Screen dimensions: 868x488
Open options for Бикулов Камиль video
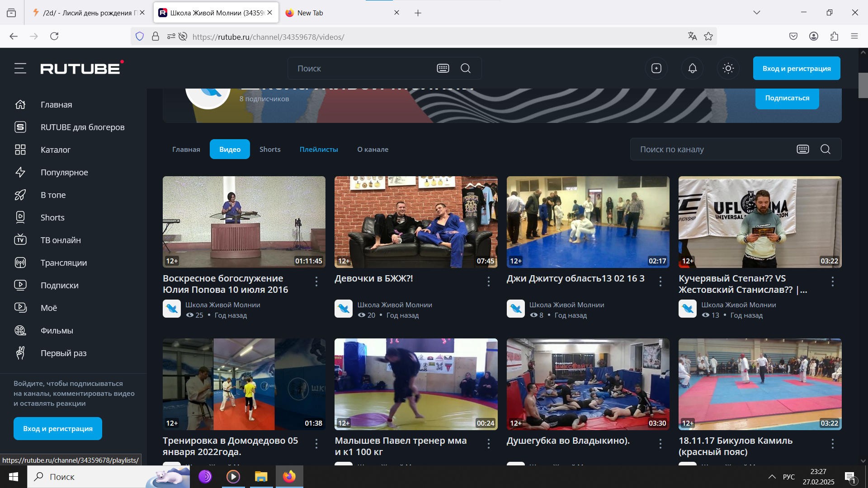coord(833,444)
